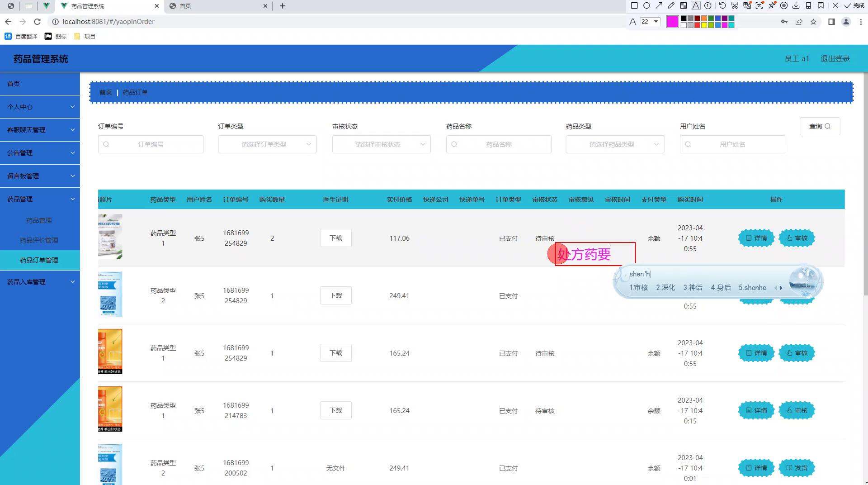Click 首页 breadcrumb link

(105, 92)
